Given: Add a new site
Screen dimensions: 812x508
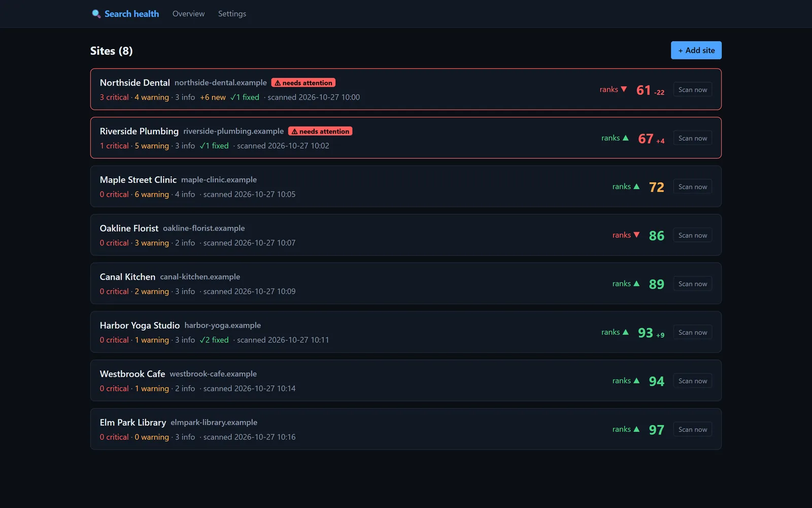Looking at the screenshot, I should click(x=696, y=50).
